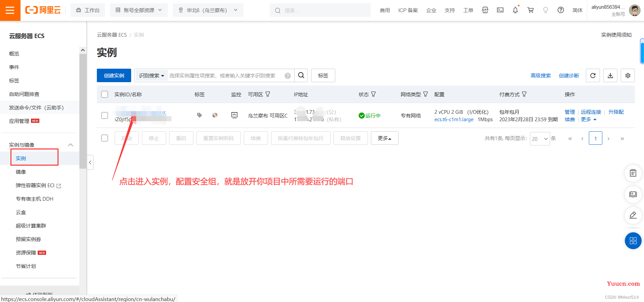Refresh the instance list
This screenshot has height=302, width=644.
coord(593,75)
